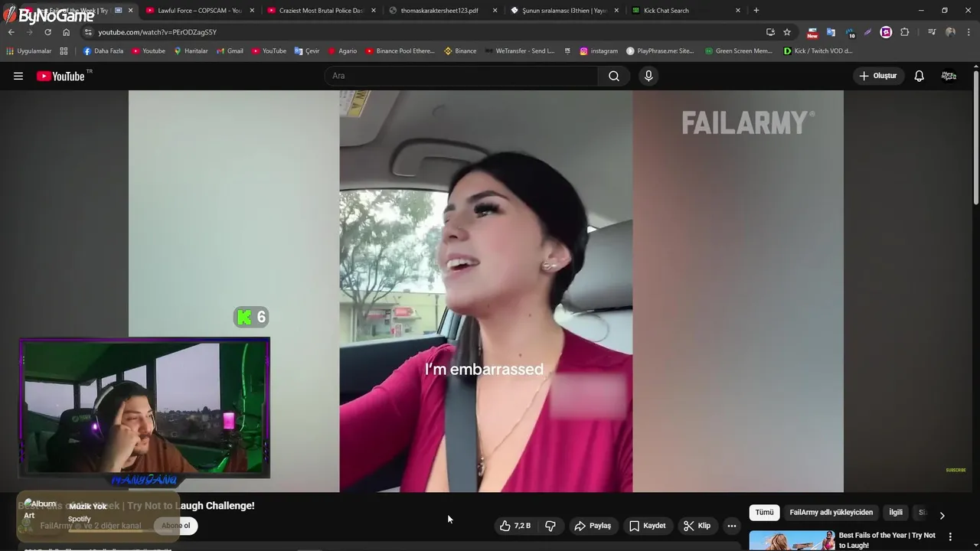Open more options for Best Fails of the Year

(x=950, y=537)
